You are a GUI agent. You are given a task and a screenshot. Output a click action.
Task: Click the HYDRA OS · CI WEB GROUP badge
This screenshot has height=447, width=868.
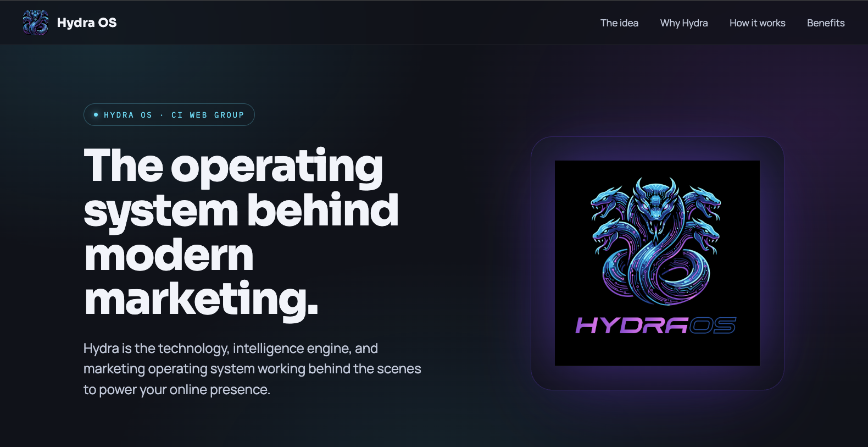coord(169,115)
